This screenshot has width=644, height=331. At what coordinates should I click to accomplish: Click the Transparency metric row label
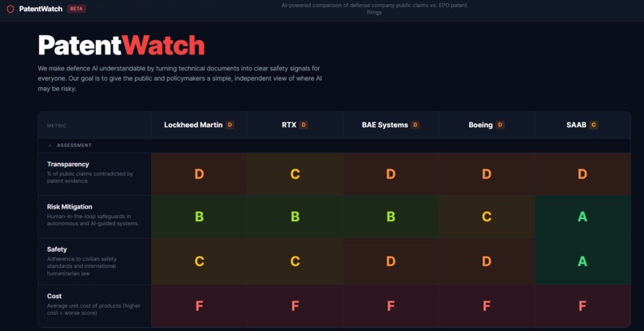click(x=68, y=164)
